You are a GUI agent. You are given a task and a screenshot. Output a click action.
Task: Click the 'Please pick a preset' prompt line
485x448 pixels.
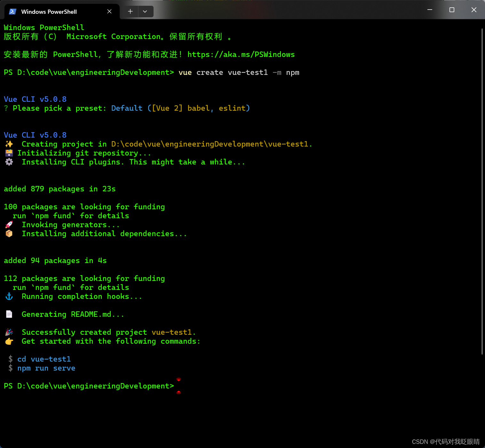point(127,108)
